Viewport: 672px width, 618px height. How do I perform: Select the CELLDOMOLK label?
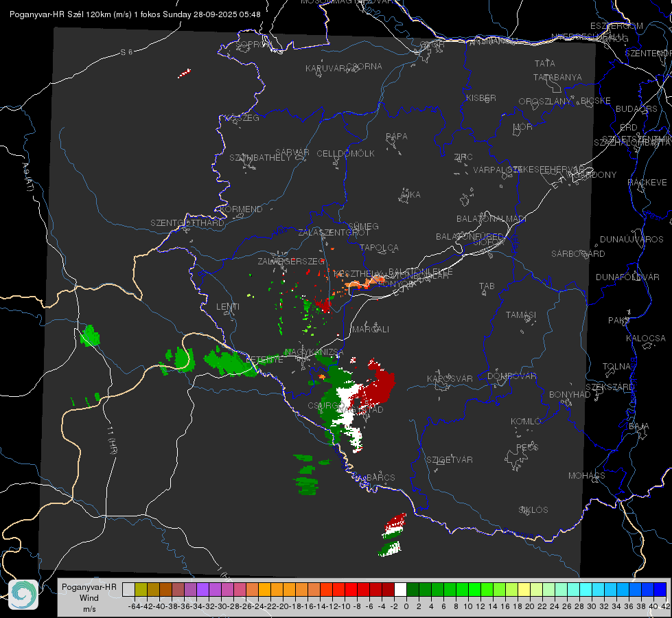pos(346,154)
